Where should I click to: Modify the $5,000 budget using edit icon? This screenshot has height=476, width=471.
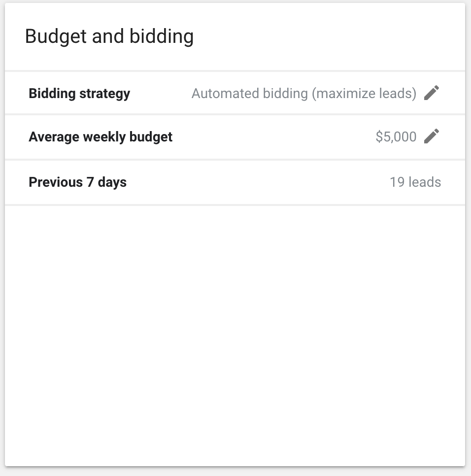coord(431,136)
